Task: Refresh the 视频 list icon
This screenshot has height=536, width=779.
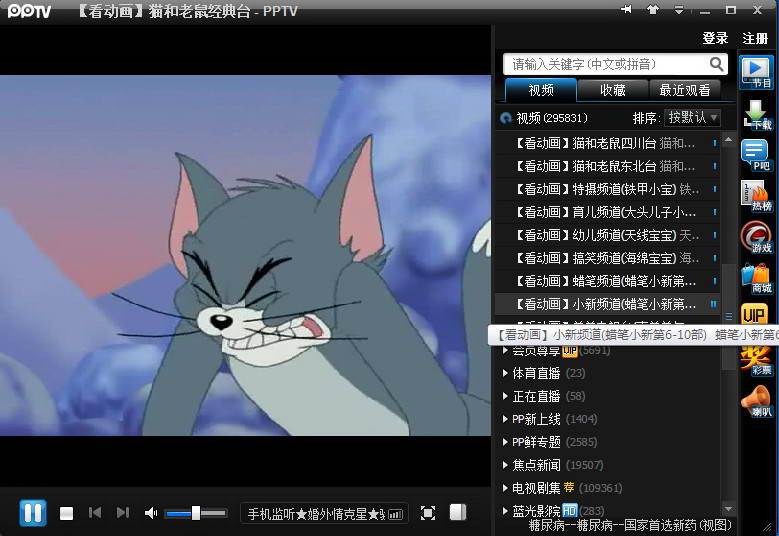Action: pos(506,118)
